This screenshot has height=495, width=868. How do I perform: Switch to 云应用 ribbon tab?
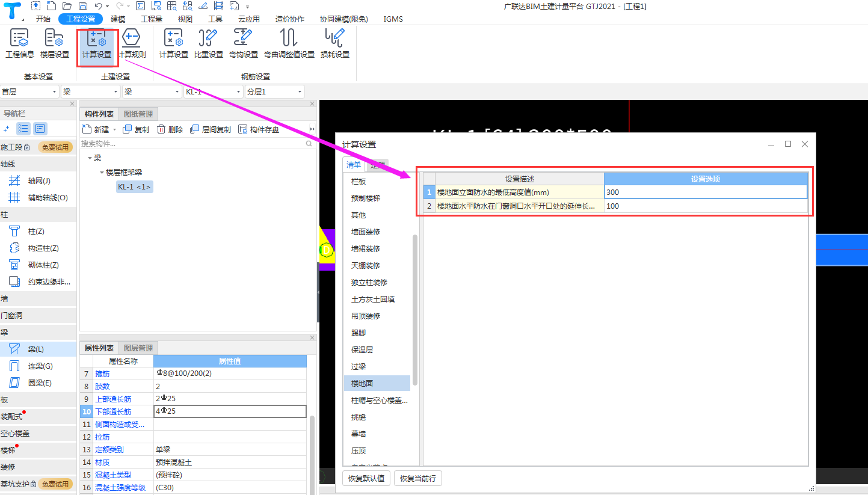249,19
